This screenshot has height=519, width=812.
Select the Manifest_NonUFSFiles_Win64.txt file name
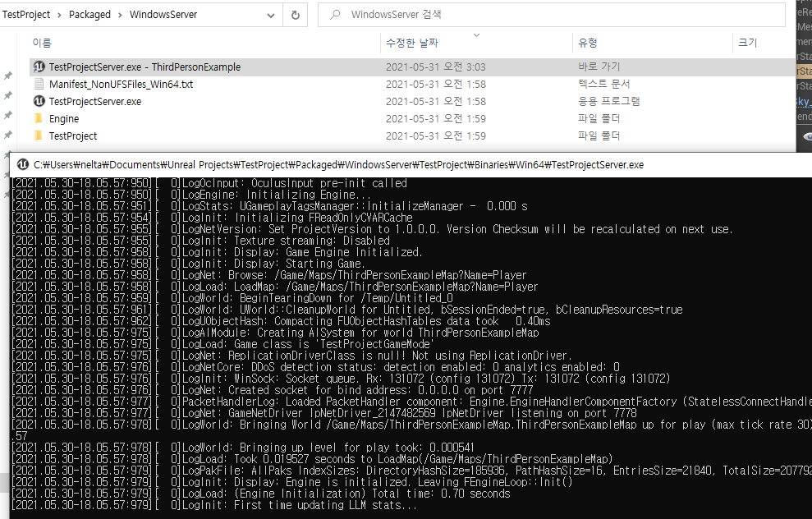point(122,84)
